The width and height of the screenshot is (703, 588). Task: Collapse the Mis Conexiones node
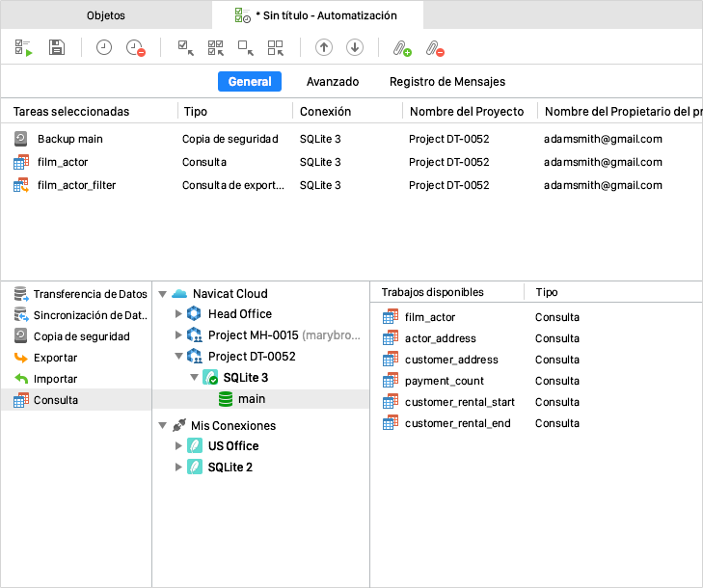(163, 426)
